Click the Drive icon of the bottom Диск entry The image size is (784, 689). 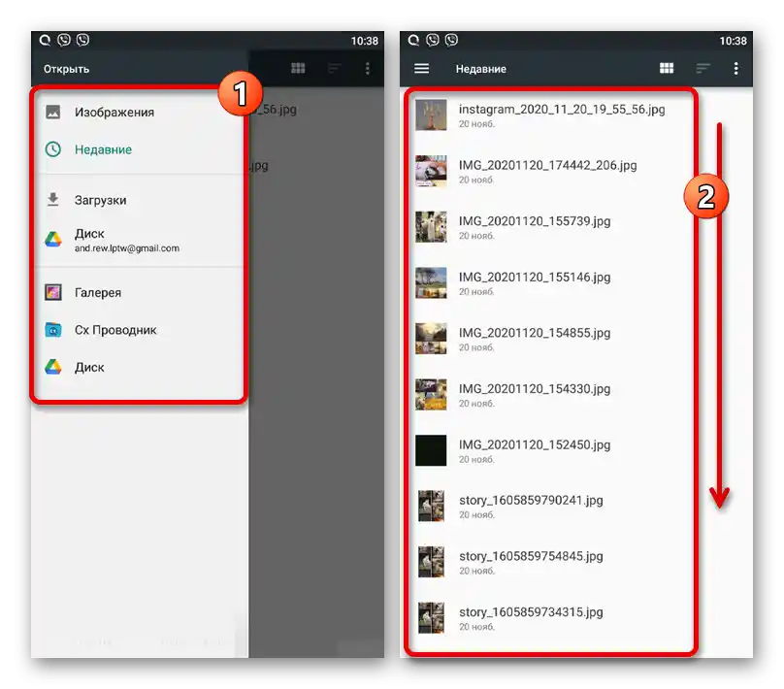(x=53, y=367)
